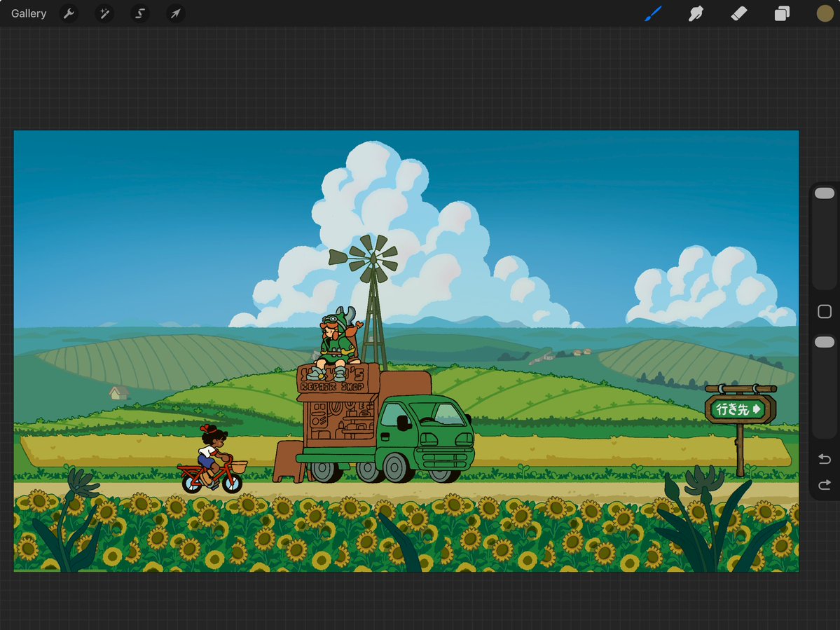Tap the cyclist illustration on the canvas
The width and height of the screenshot is (840, 630).
(x=212, y=456)
